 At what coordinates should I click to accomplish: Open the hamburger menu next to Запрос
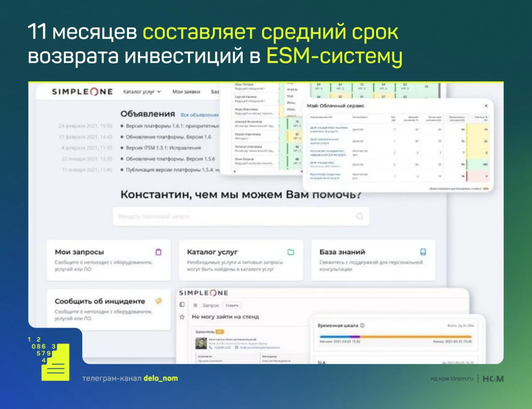point(195,305)
